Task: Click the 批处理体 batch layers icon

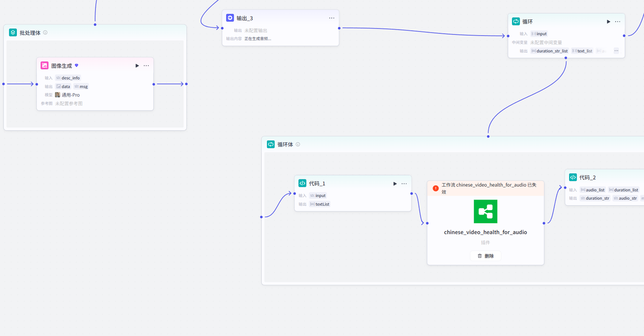Action: (13, 33)
